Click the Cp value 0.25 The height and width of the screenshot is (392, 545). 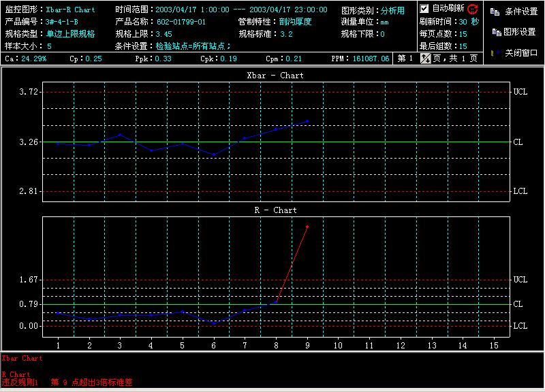tap(93, 59)
